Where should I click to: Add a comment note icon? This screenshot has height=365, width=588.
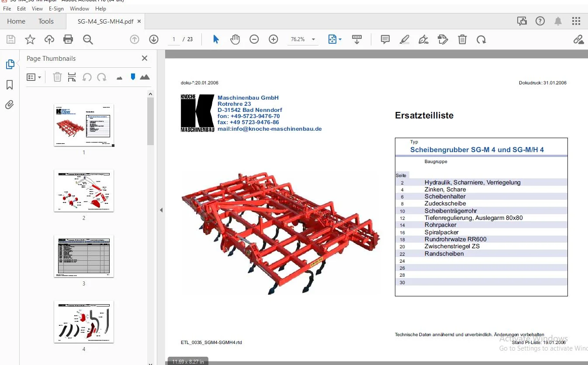[385, 40]
